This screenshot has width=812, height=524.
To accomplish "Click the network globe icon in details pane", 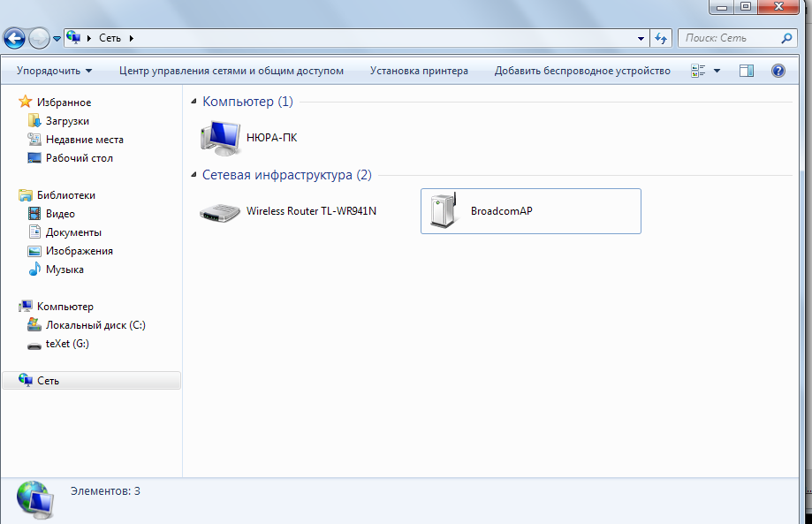I will point(35,499).
